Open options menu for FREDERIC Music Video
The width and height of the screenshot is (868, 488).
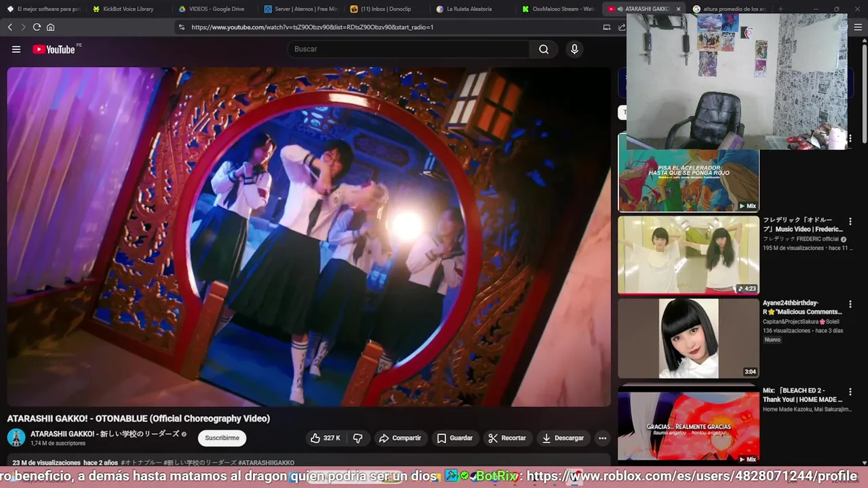point(850,221)
